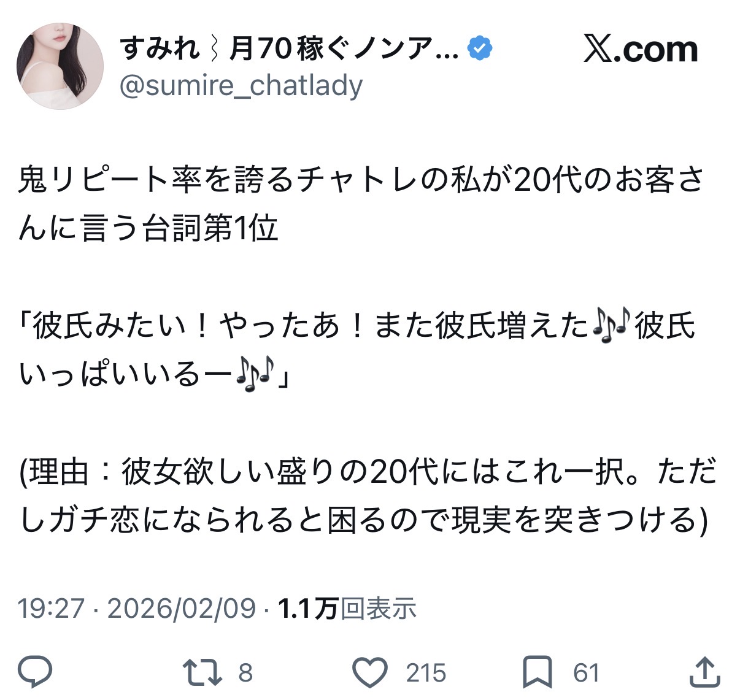740x700 pixels.
Task: Click the like count 215
Action: click(x=426, y=673)
